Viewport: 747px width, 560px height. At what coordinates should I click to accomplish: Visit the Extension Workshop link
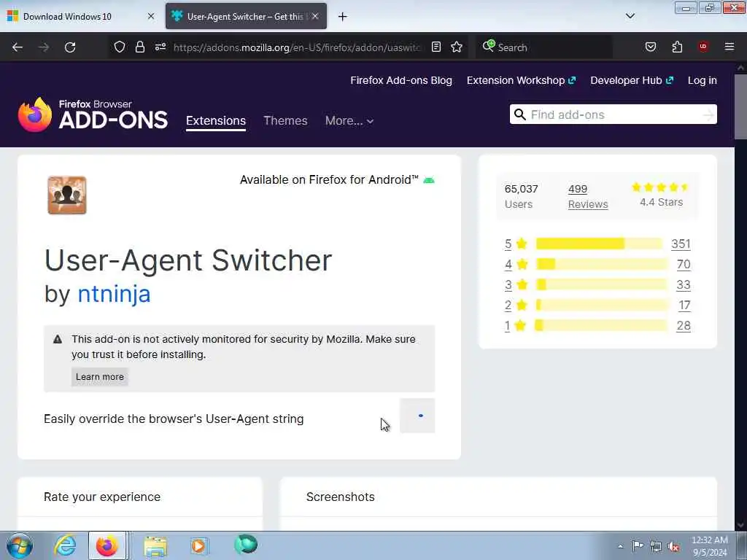[521, 80]
